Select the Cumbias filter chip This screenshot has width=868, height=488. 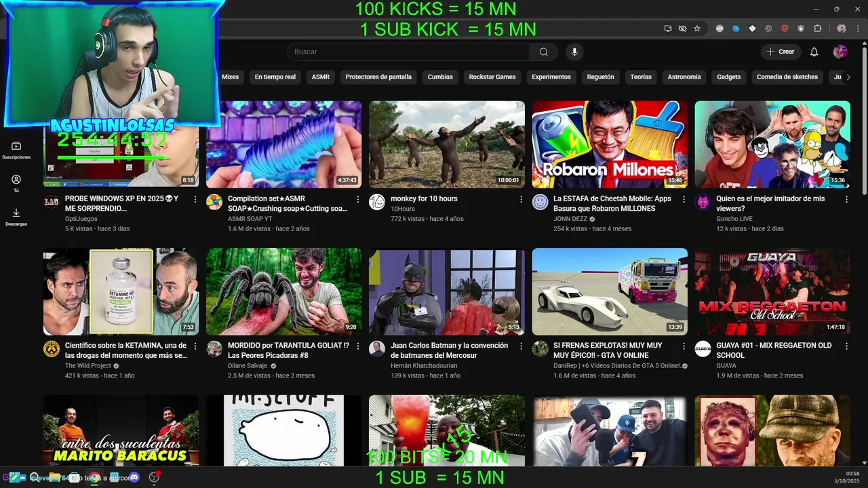[x=440, y=77]
